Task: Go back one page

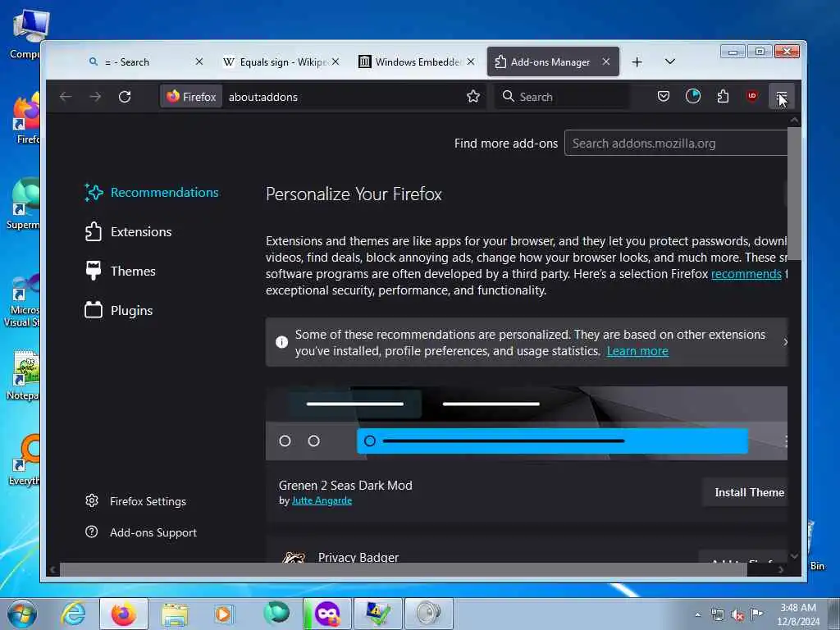Action: click(x=66, y=97)
